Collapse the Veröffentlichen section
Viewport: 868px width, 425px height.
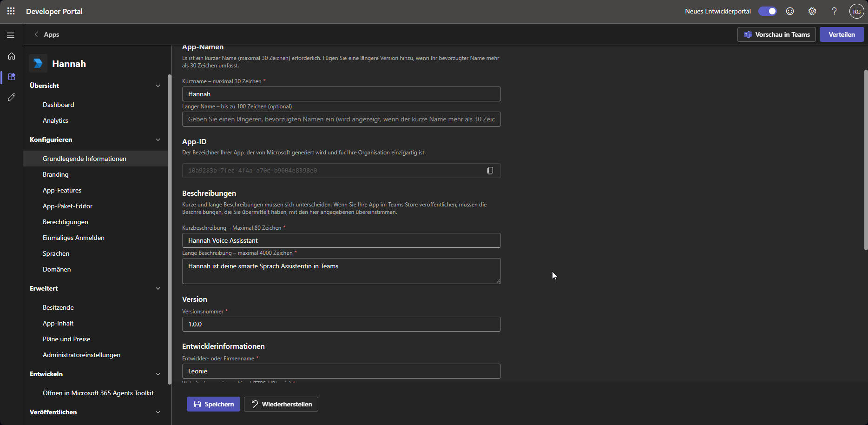158,412
